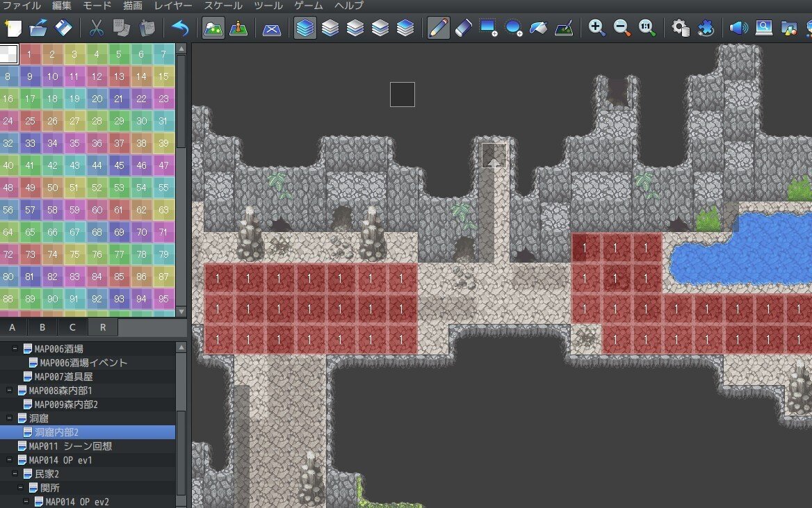
Task: Switch to tileset tab A
Action: click(x=13, y=327)
